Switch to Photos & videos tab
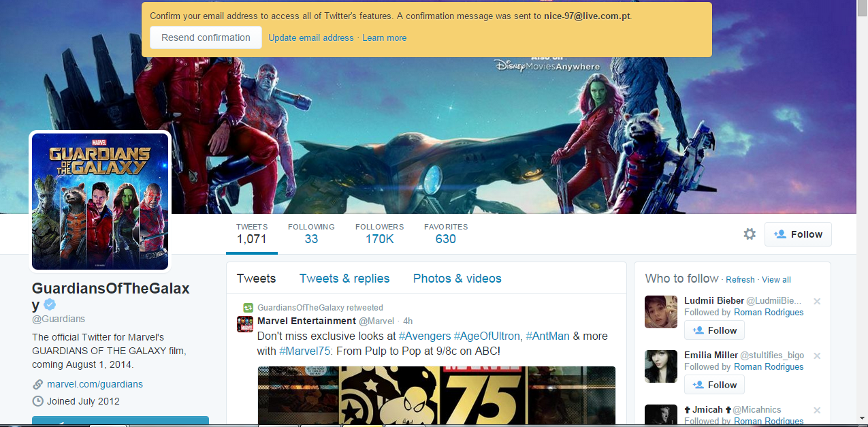The image size is (868, 427). click(x=457, y=279)
